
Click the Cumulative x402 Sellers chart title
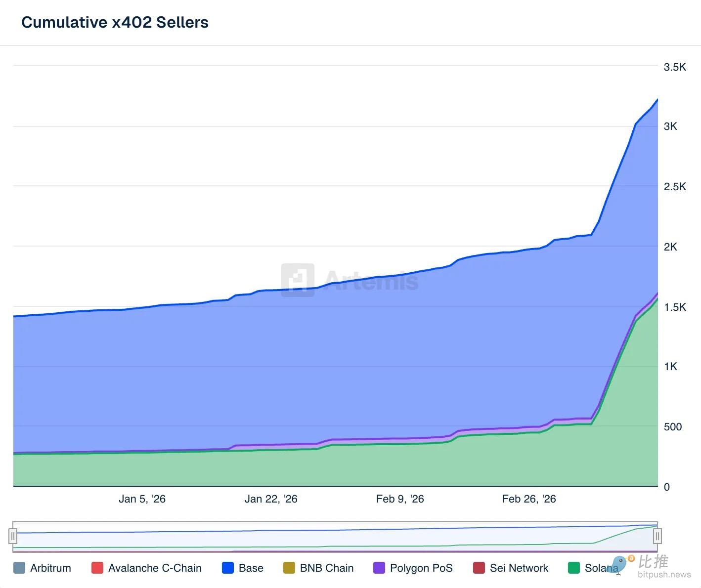[115, 22]
